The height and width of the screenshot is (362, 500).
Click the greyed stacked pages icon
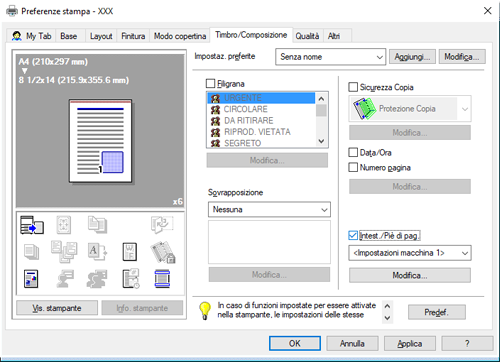point(32,252)
